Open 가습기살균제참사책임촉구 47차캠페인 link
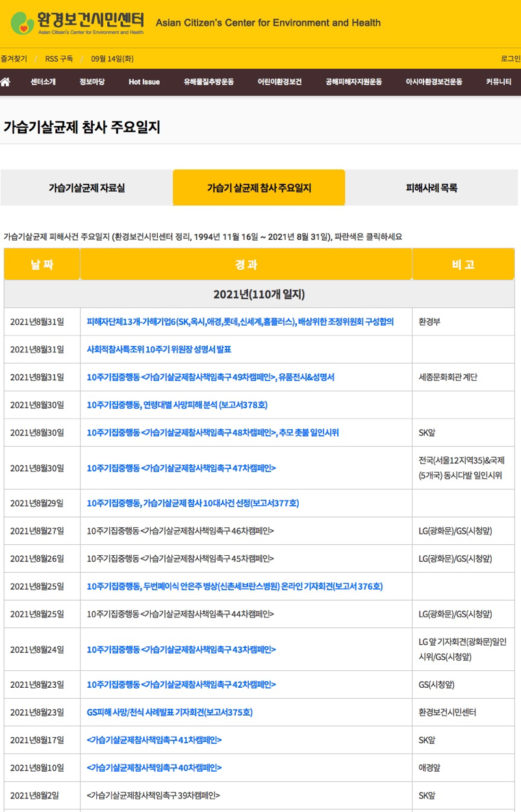 tap(181, 468)
